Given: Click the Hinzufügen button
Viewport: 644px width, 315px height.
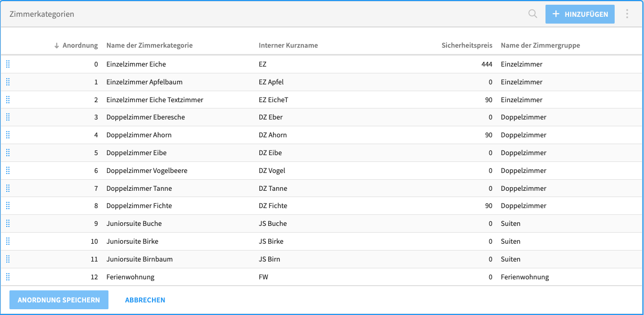Looking at the screenshot, I should tap(580, 14).
